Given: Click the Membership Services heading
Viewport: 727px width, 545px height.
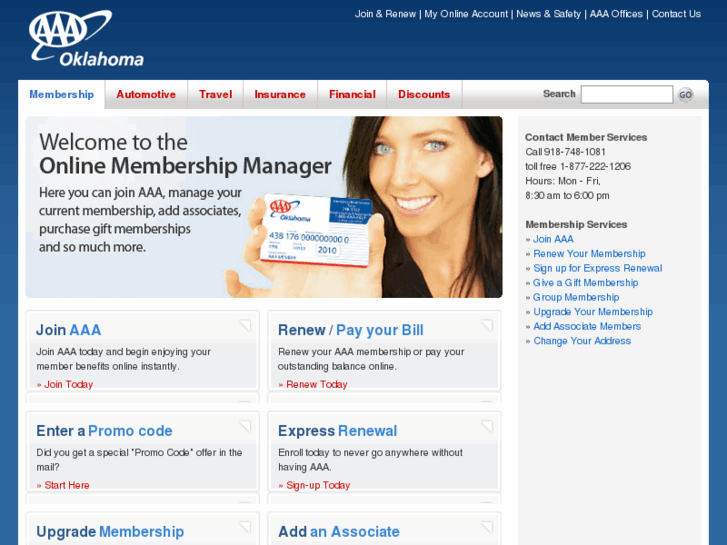Looking at the screenshot, I should coord(576,224).
